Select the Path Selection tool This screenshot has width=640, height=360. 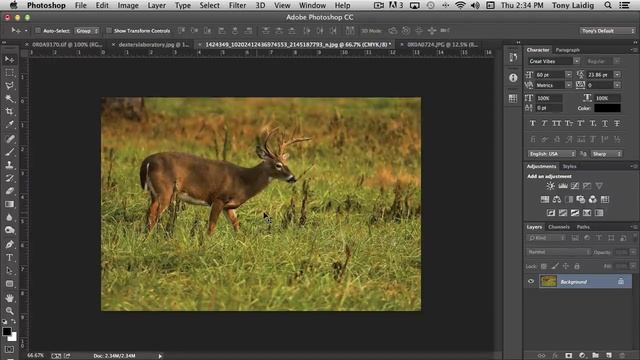click(9, 271)
